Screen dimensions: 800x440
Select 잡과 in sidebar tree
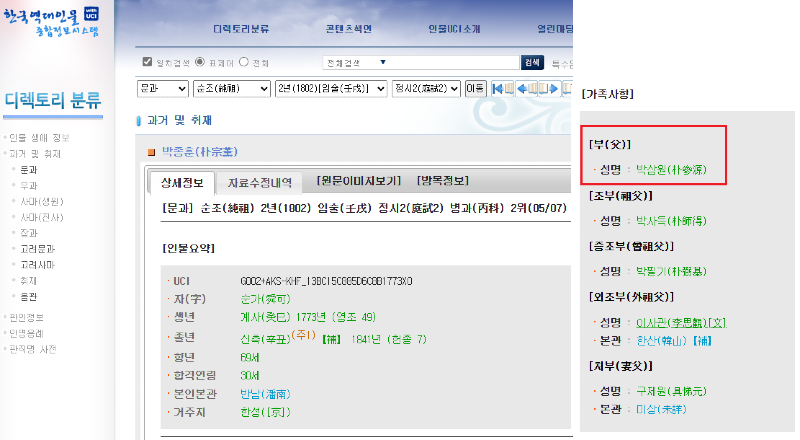pos(29,233)
